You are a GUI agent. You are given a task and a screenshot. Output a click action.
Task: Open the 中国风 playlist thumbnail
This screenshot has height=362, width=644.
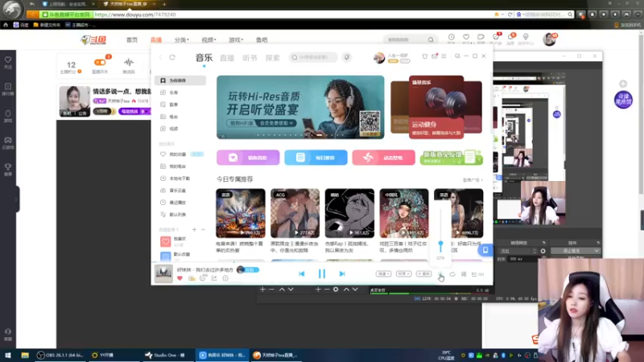(404, 213)
